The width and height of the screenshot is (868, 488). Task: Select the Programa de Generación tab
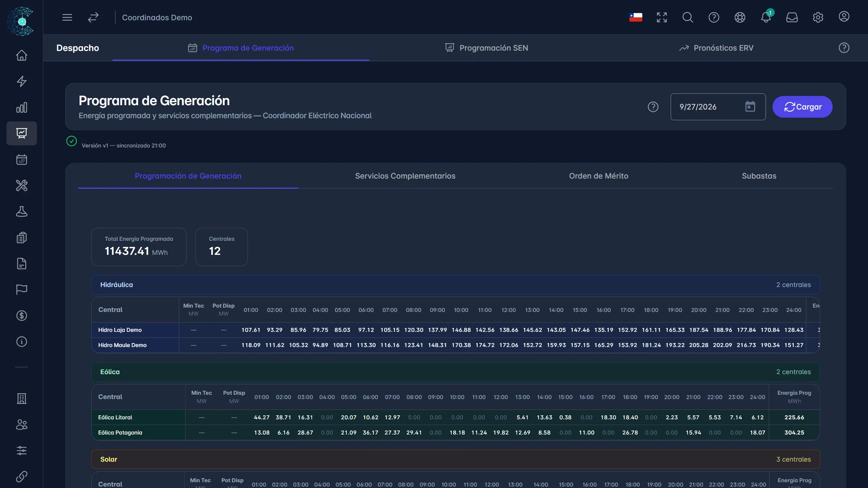[x=241, y=48]
